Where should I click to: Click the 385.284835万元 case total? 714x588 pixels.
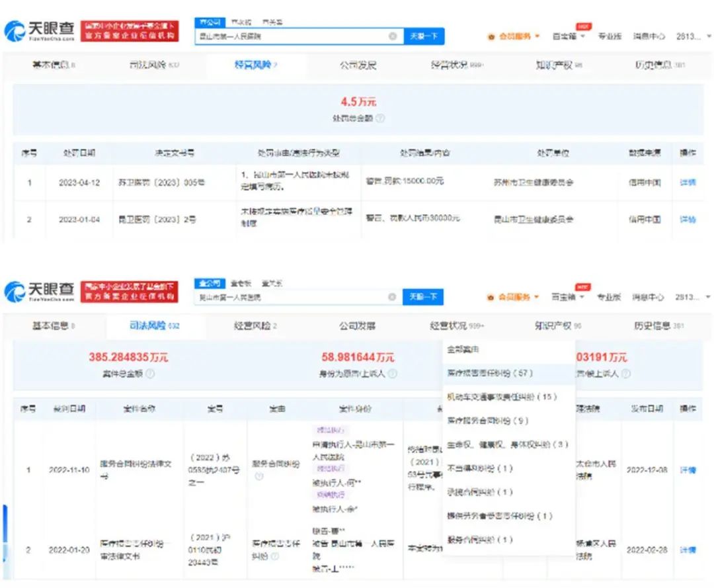click(128, 357)
